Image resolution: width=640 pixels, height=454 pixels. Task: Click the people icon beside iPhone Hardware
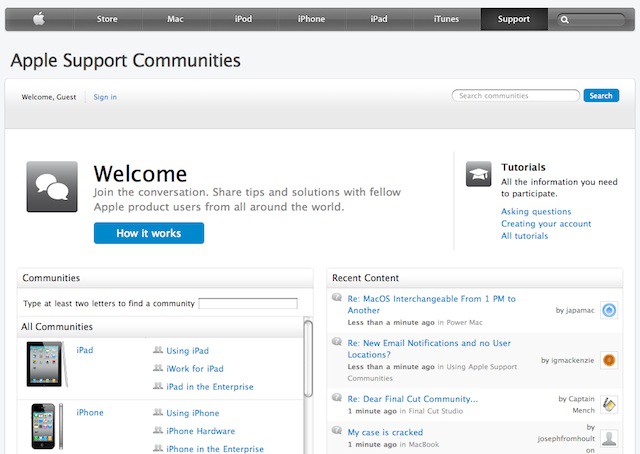click(x=158, y=430)
